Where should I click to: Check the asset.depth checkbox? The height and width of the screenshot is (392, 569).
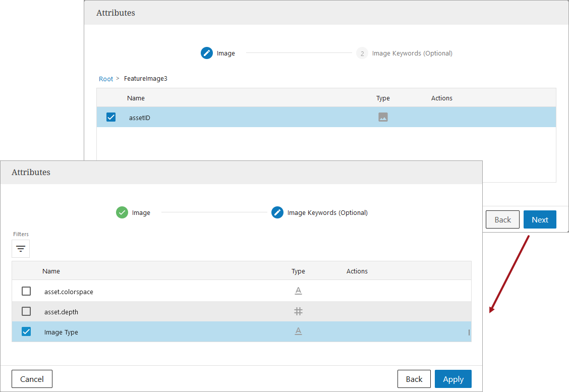click(x=26, y=311)
